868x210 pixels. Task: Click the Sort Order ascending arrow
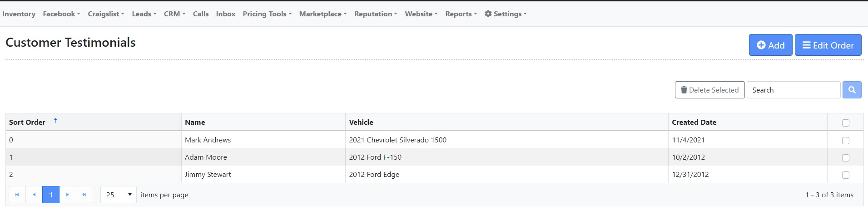[55, 121]
